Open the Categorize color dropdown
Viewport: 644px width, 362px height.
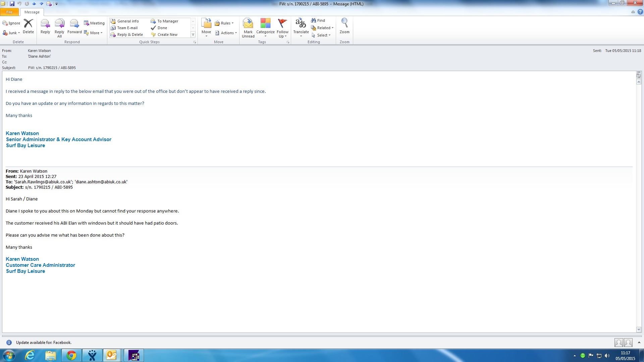265,27
